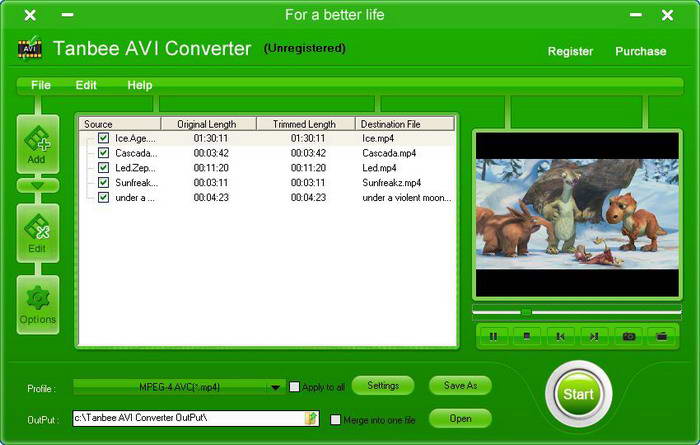Click the Save As button
The image size is (700, 445).
click(x=460, y=386)
